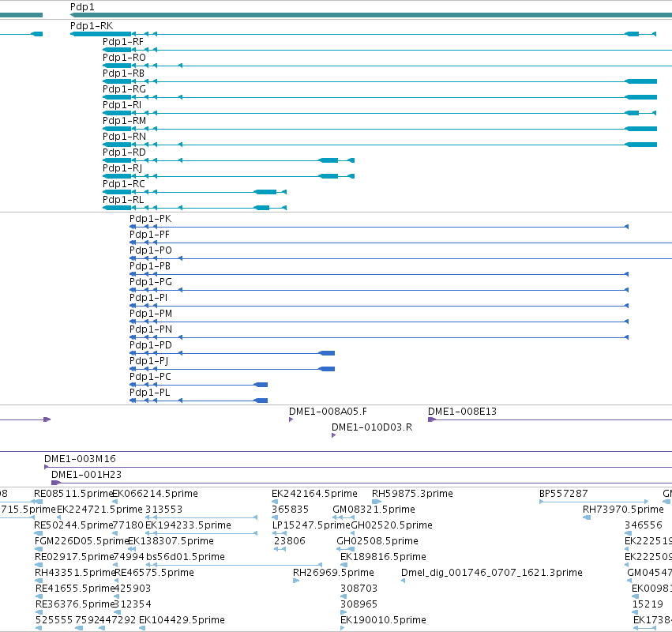
Task: Click the GH02508.5prime EST label
Action: [377, 541]
